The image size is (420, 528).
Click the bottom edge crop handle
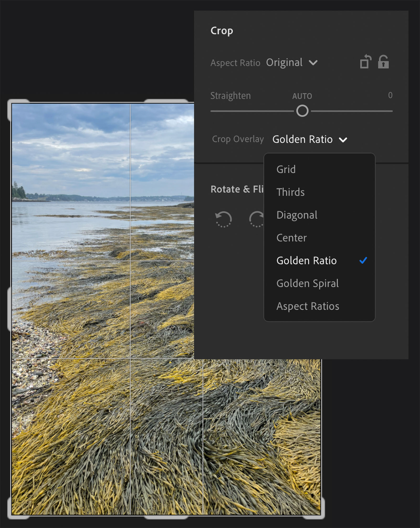(166, 517)
